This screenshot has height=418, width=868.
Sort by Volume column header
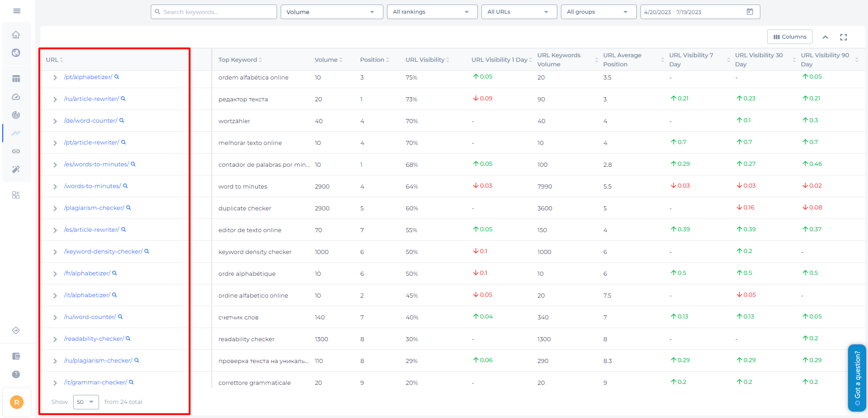point(328,60)
